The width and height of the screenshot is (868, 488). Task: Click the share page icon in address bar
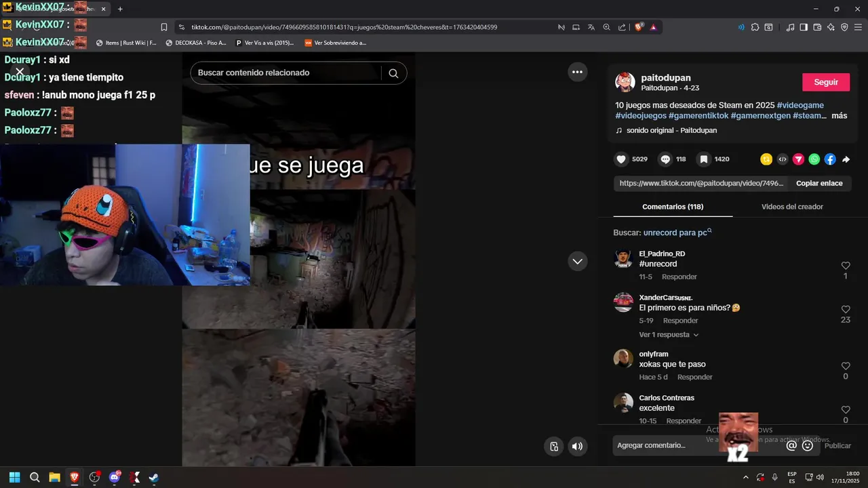(x=622, y=27)
